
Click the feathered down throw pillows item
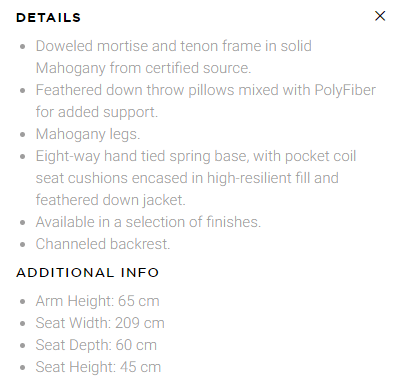point(206,90)
